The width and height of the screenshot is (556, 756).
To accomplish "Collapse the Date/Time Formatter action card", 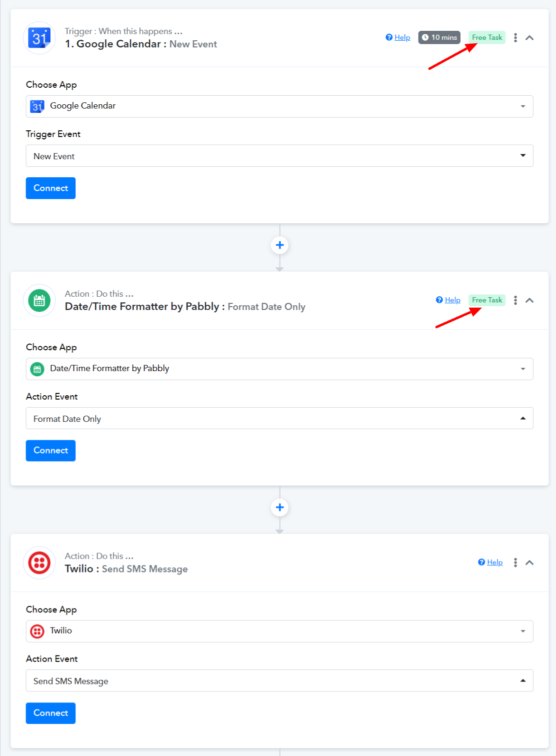I will click(x=529, y=301).
